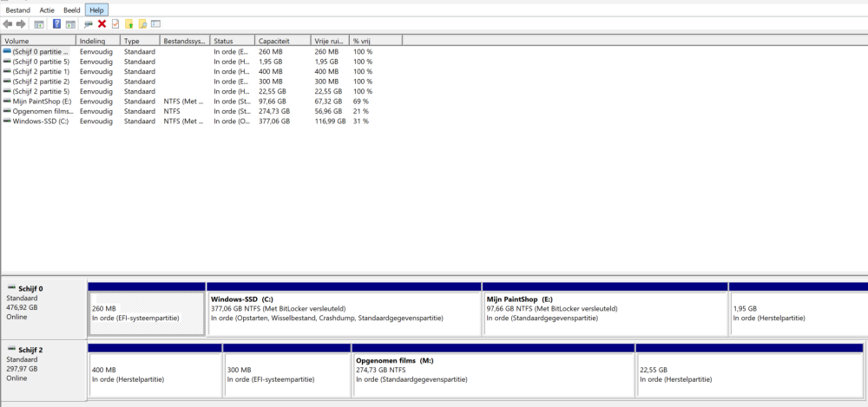Click the Forward arrow toolbar icon
The height and width of the screenshot is (407, 868).
[x=21, y=23]
